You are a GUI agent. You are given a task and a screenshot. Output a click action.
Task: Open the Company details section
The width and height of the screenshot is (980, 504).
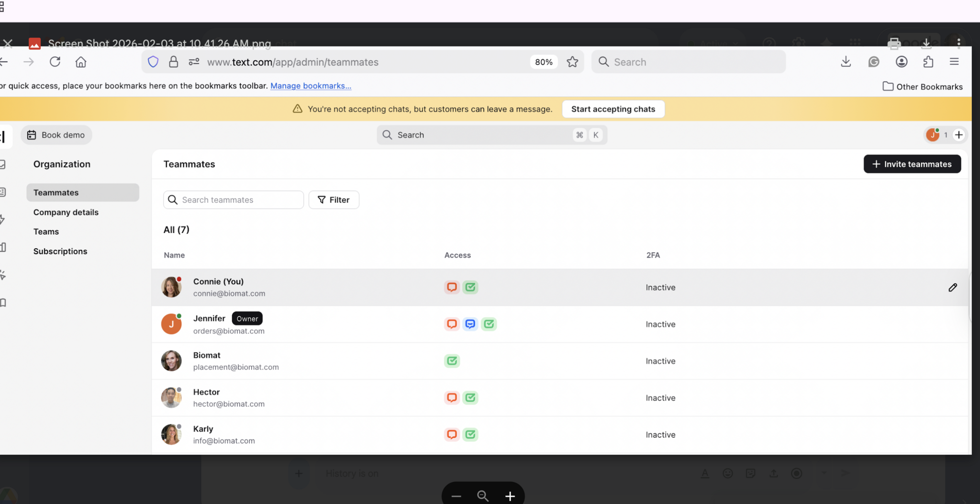[66, 212]
